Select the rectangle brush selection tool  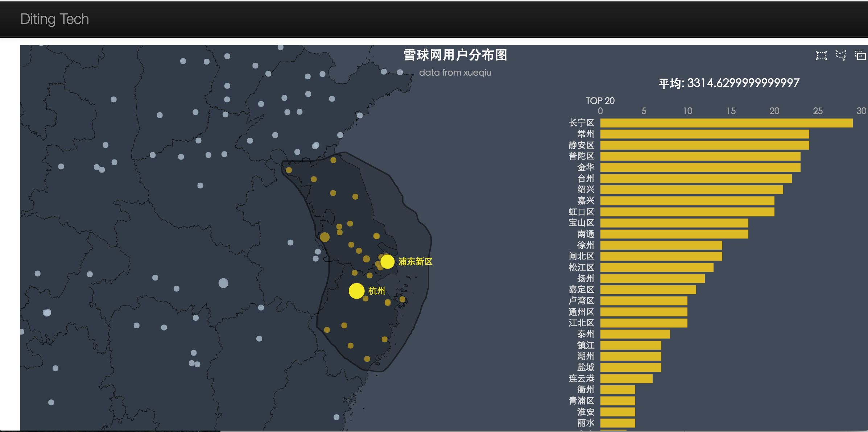click(821, 55)
